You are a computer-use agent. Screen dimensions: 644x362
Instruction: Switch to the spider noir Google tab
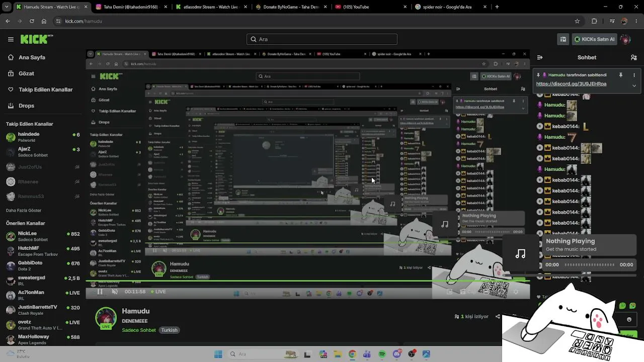point(450,7)
